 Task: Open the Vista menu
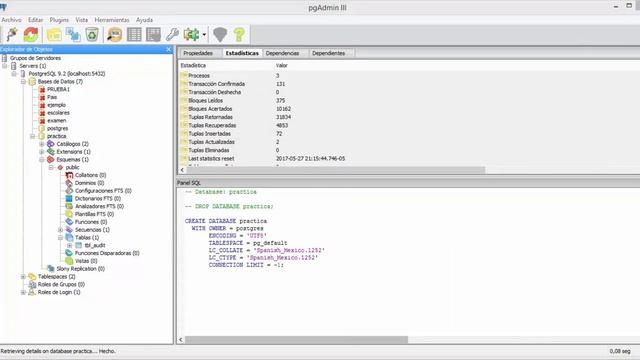82,20
